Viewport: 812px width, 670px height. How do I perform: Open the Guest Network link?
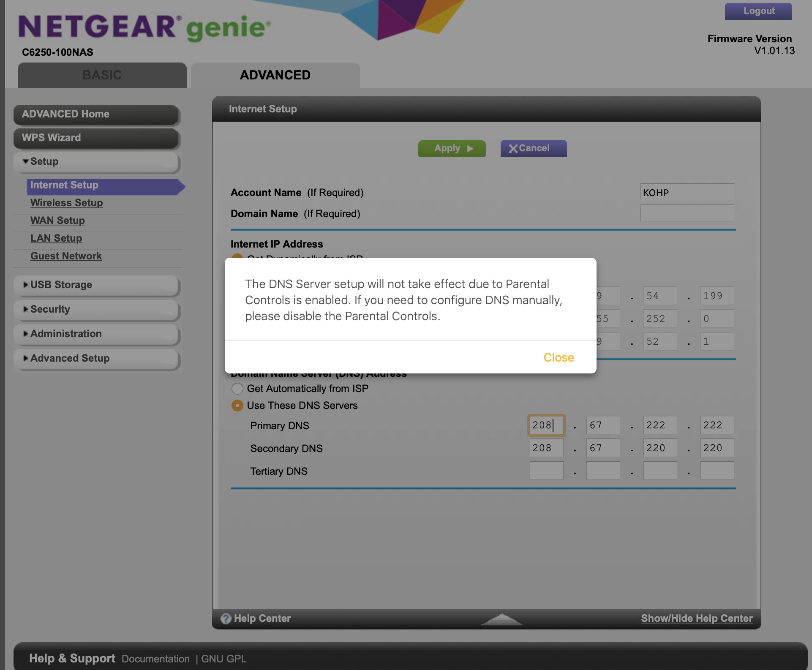[x=66, y=256]
